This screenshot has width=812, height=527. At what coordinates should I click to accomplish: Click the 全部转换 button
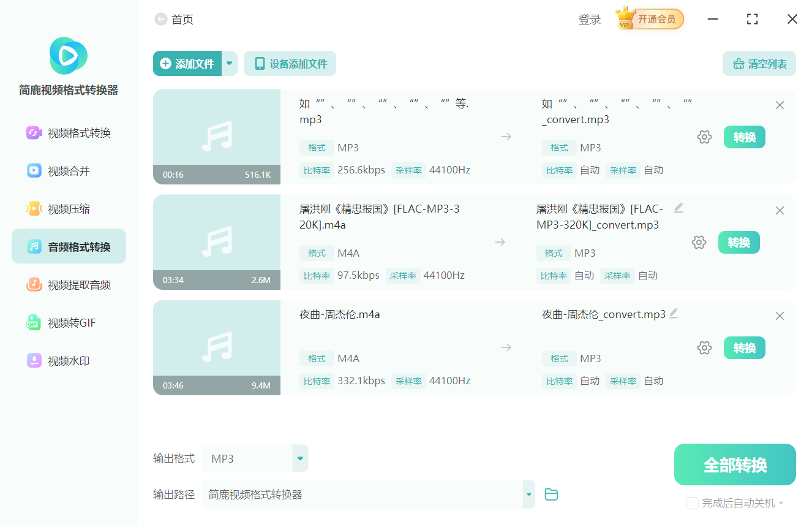pyautogui.click(x=735, y=464)
